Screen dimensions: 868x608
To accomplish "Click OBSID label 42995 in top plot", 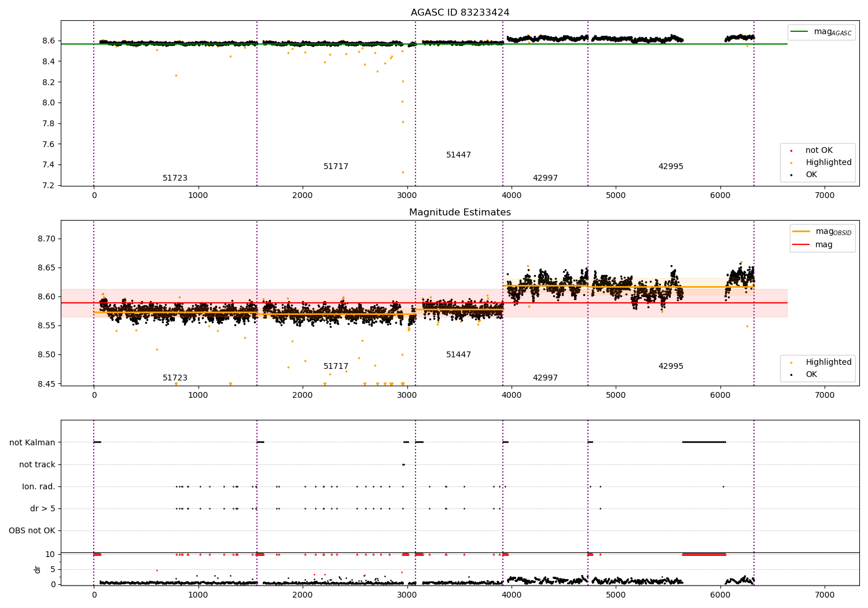I will tap(671, 167).
